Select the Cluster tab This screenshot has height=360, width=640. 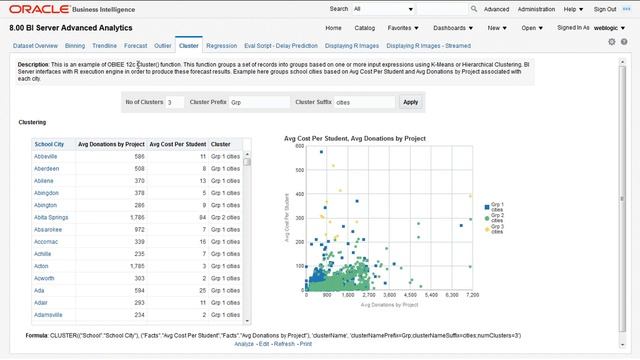(x=189, y=46)
